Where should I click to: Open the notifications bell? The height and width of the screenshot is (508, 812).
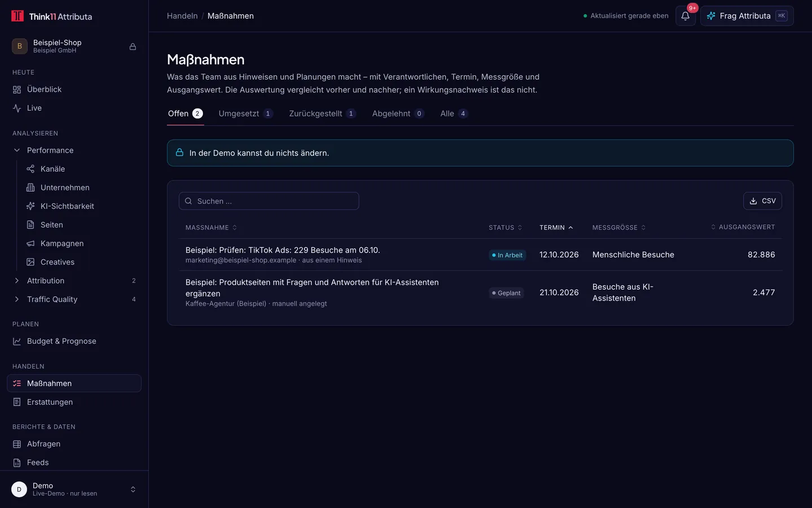[x=685, y=16]
